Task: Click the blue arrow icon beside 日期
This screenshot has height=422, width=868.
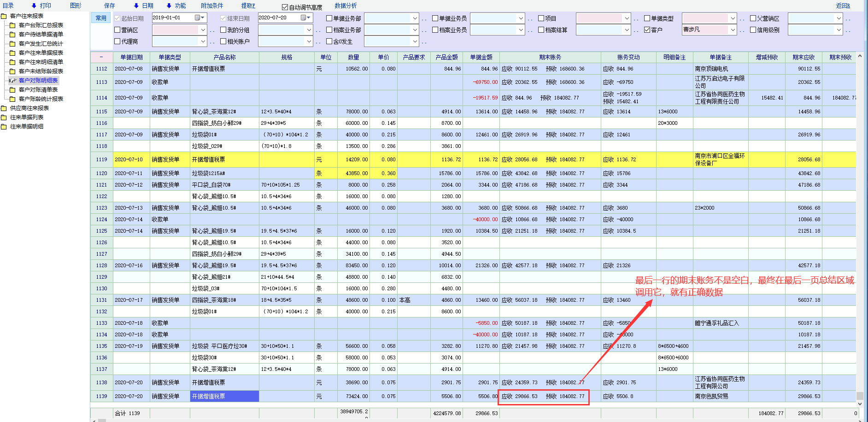Action: pyautogui.click(x=136, y=6)
